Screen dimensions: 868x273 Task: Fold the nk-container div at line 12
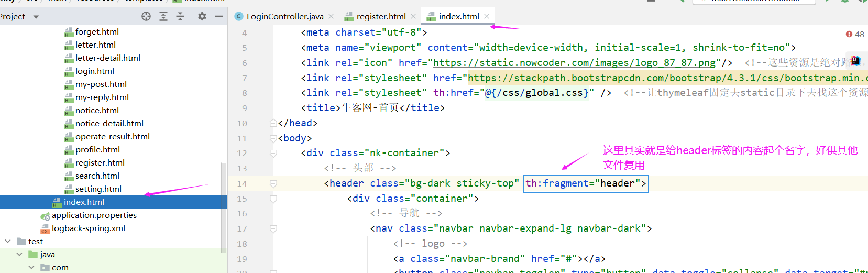coord(273,153)
